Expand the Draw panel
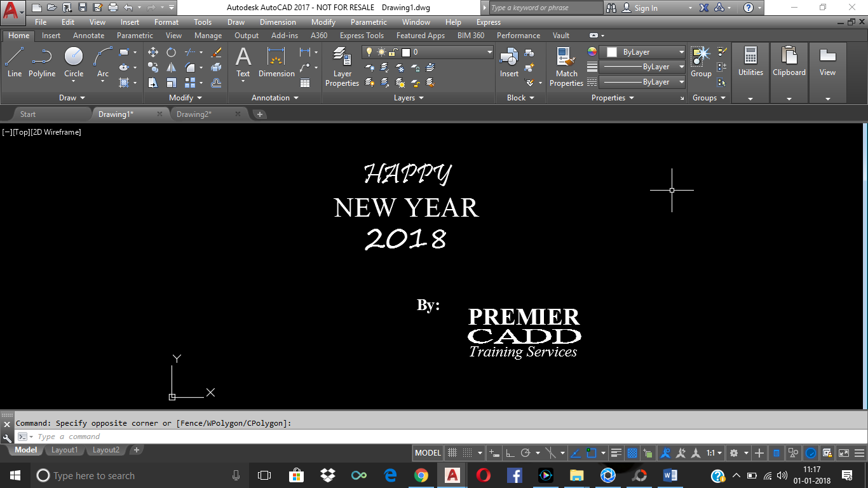The height and width of the screenshot is (488, 868). (72, 98)
